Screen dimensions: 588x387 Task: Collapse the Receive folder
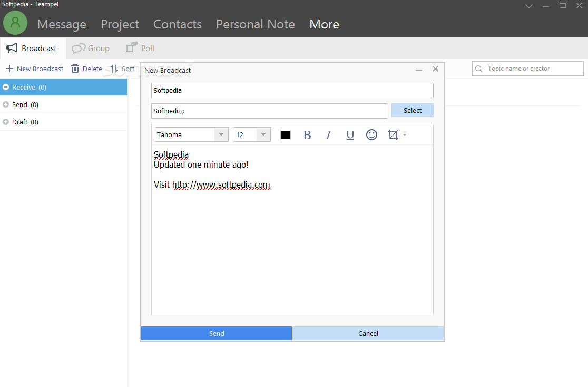(6, 87)
